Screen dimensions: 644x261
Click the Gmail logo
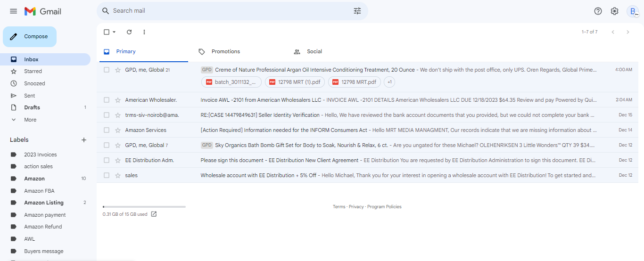pos(43,11)
